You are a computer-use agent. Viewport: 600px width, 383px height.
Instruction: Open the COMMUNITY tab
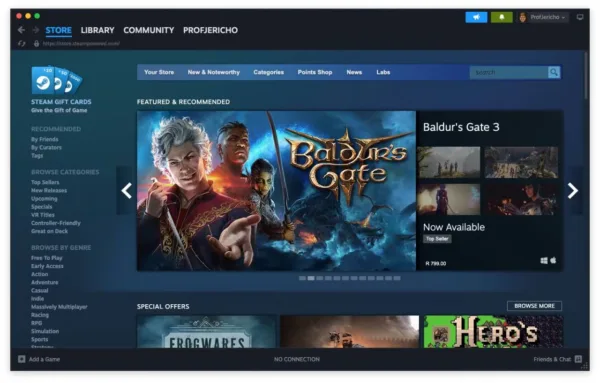click(148, 30)
